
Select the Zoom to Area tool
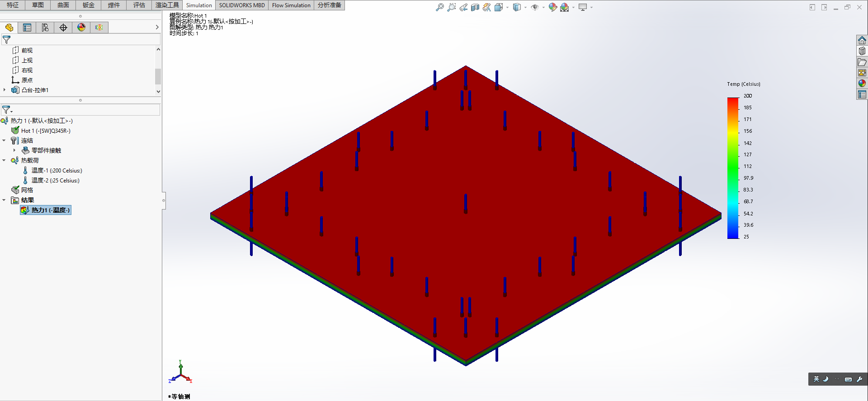(451, 7)
